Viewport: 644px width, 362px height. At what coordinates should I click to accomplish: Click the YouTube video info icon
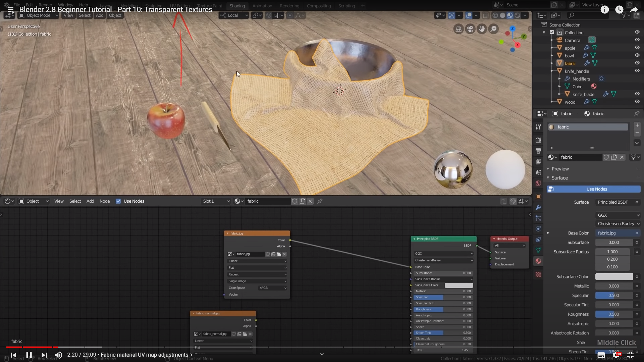click(x=604, y=10)
